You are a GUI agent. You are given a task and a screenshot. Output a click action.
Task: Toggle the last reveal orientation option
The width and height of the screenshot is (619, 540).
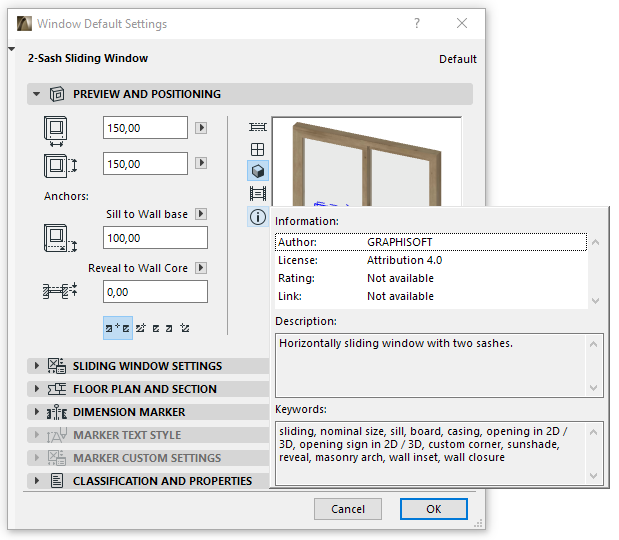tap(185, 327)
